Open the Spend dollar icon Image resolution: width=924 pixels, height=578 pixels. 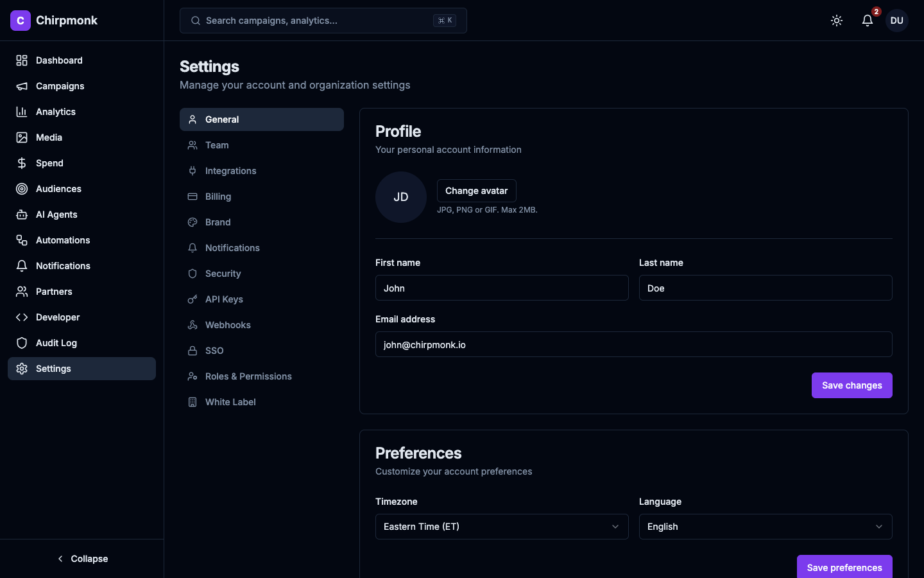(21, 163)
